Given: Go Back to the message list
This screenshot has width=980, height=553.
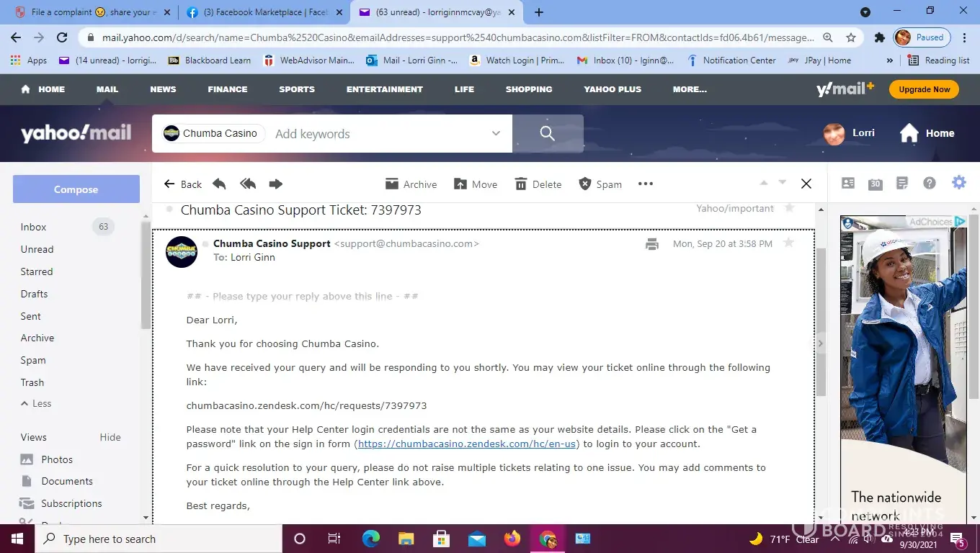Looking at the screenshot, I should point(183,184).
